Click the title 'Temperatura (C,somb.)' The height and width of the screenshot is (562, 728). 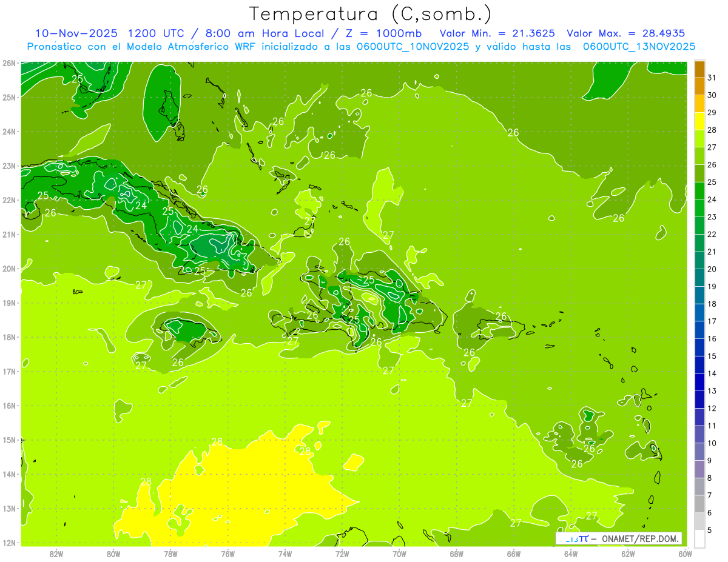(371, 13)
